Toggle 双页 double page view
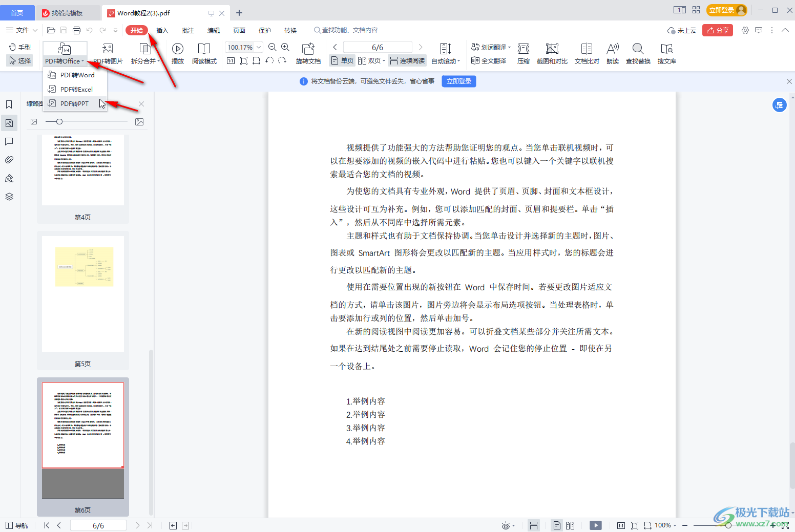Image resolution: width=795 pixels, height=532 pixels. 371,61
